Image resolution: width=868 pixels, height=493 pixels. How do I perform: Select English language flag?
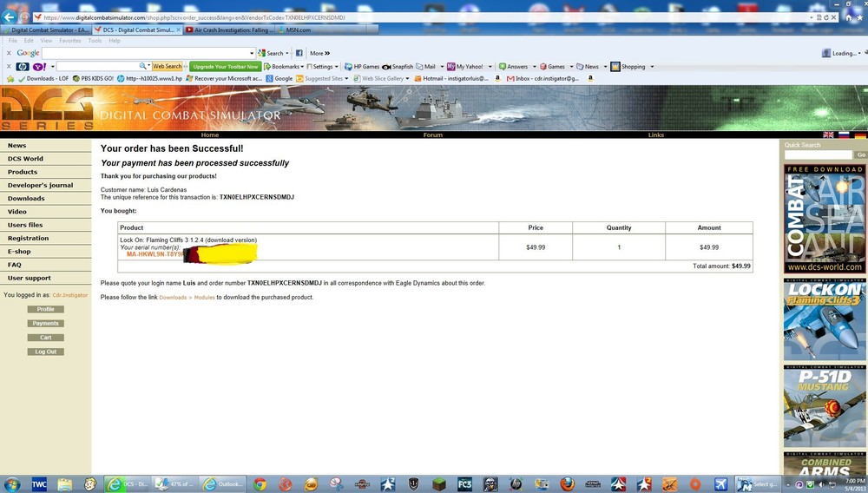(x=828, y=135)
